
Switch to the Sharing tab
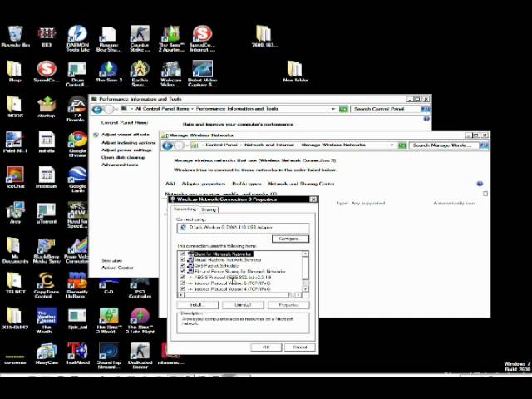(x=209, y=209)
